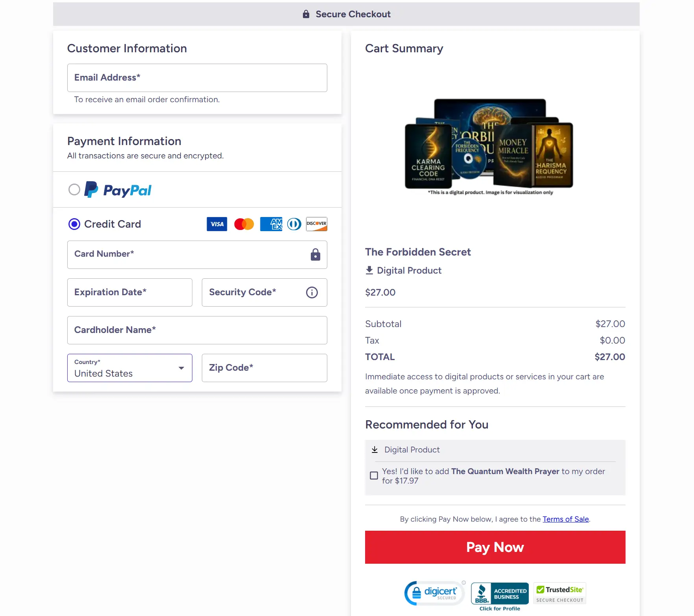Click the Diners Club icon
The image size is (694, 616).
294,224
